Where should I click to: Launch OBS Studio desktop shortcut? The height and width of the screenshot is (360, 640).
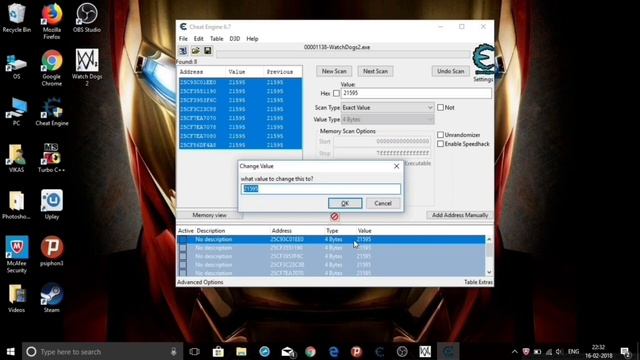pos(87,18)
